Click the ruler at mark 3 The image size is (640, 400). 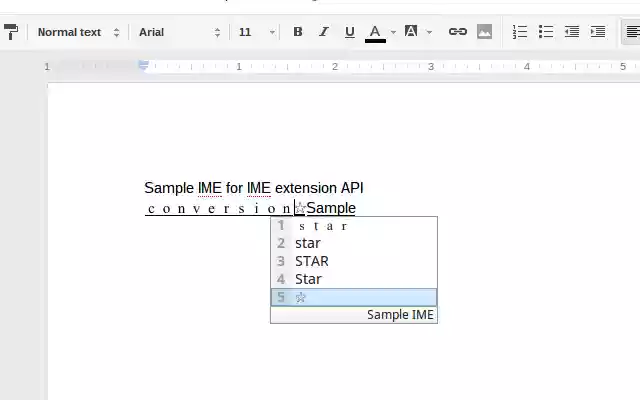(431, 67)
